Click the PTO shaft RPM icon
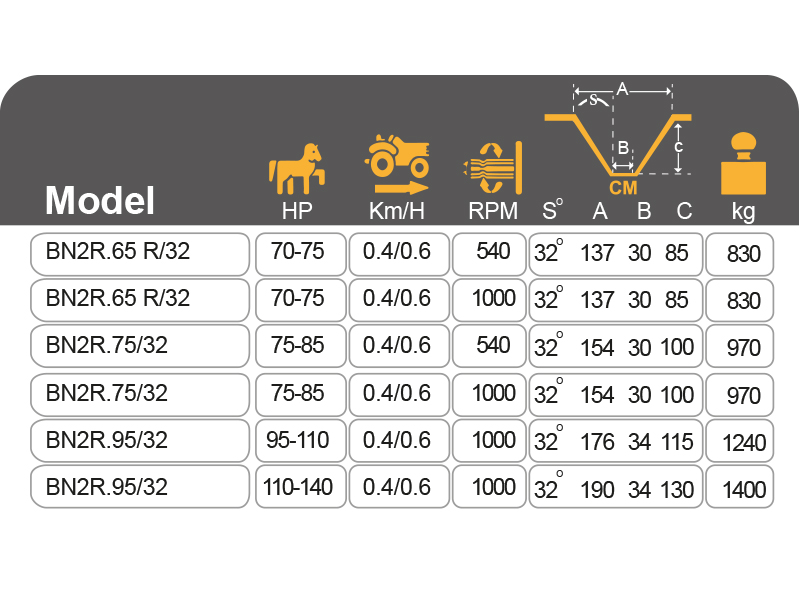The width and height of the screenshot is (800, 600). [x=493, y=168]
